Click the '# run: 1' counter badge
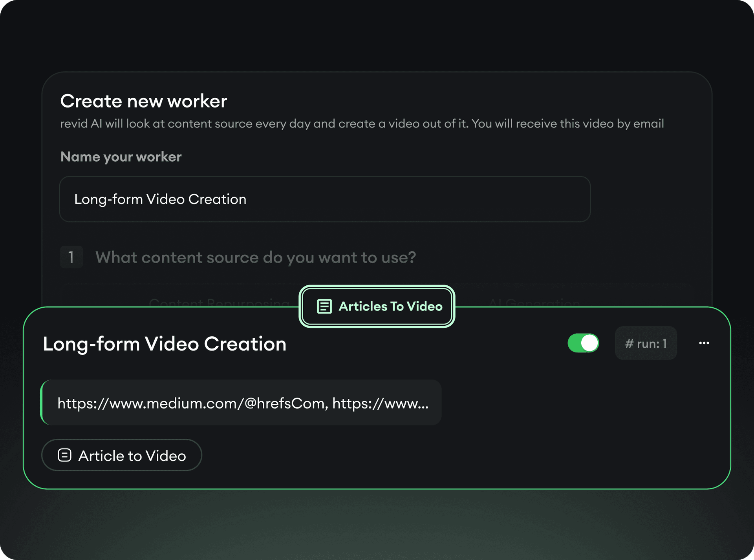754x560 pixels. pos(646,343)
